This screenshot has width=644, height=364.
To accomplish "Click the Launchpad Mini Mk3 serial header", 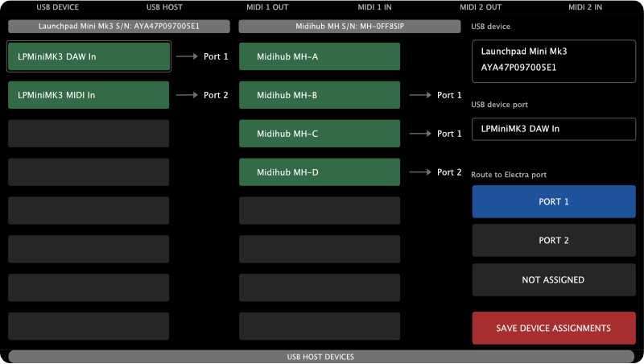I will click(x=119, y=27).
